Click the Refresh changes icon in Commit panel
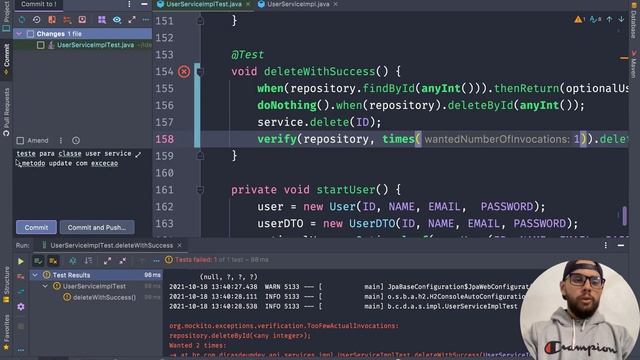 pos(22,20)
